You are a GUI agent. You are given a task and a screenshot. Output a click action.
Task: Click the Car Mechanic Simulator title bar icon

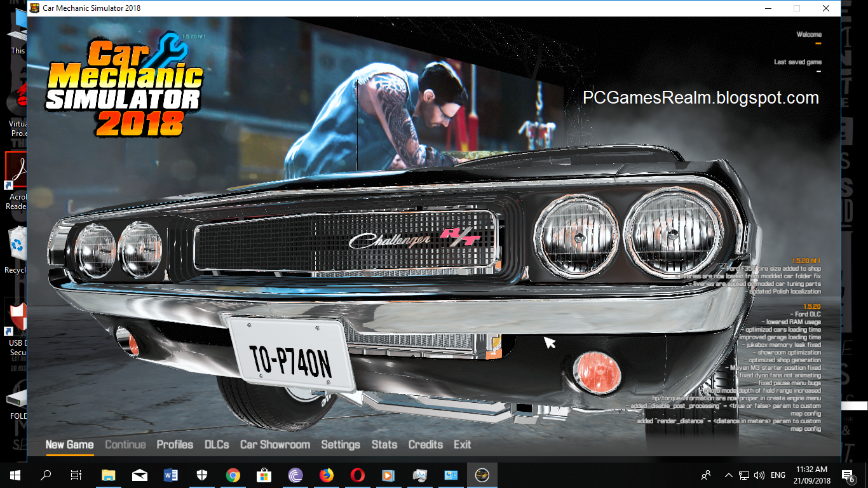pyautogui.click(x=34, y=8)
